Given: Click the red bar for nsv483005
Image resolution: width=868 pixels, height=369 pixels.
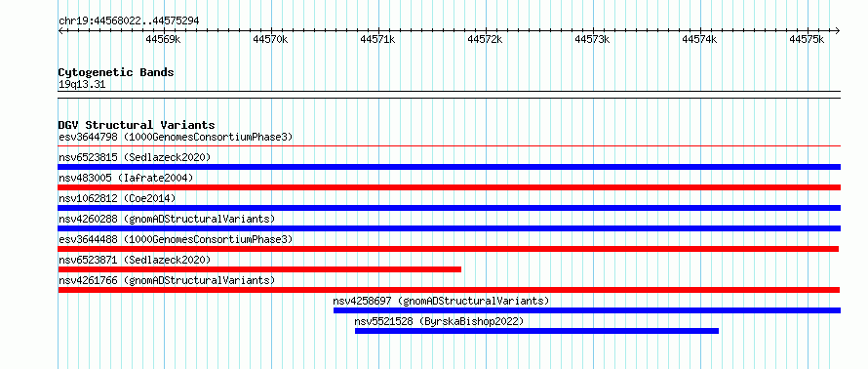Looking at the screenshot, I should pyautogui.click(x=449, y=187).
